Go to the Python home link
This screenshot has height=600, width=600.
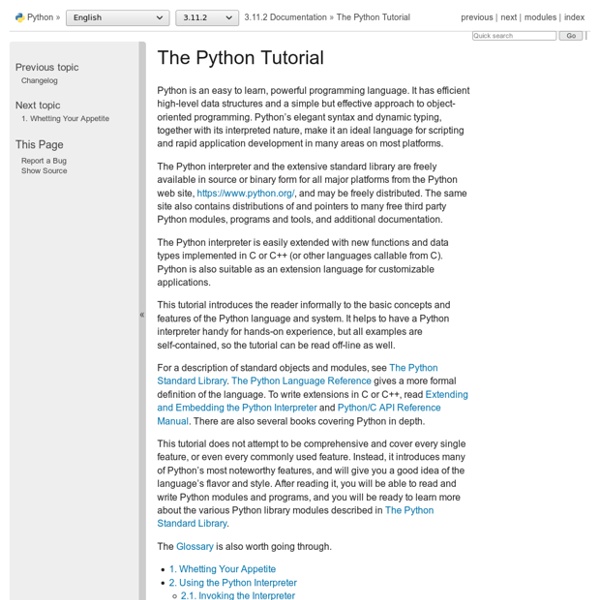tap(40, 18)
